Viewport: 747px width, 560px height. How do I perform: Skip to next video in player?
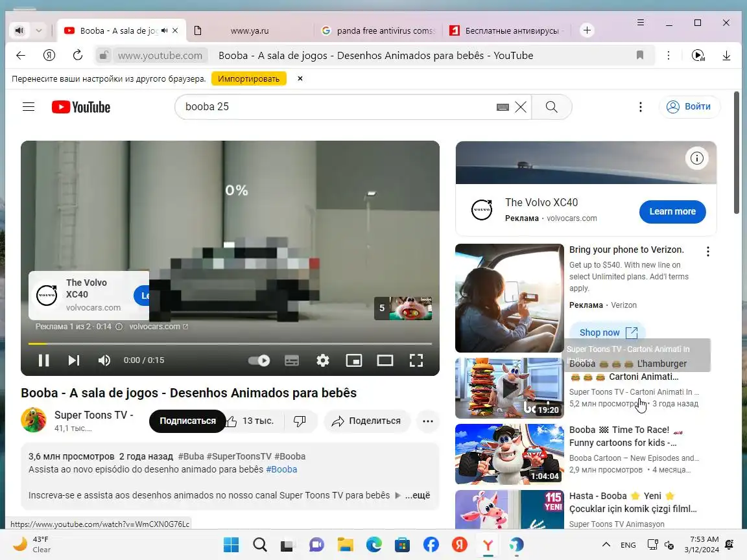click(x=73, y=360)
